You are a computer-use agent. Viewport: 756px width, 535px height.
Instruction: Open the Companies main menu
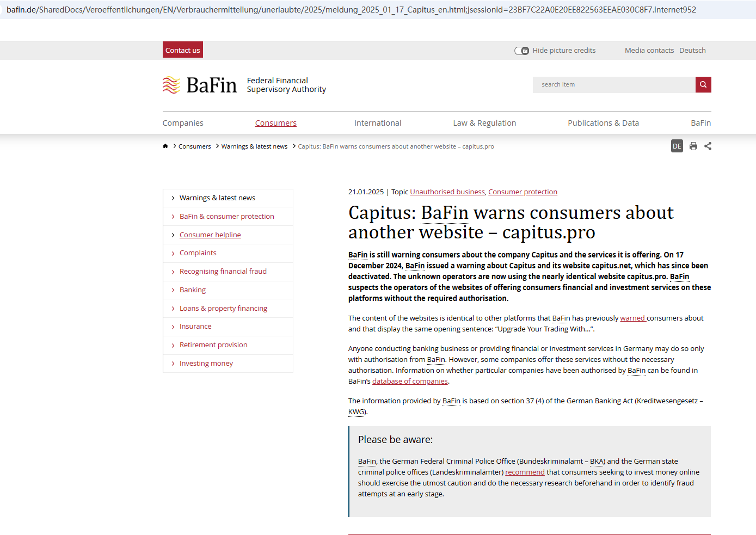[x=183, y=123]
